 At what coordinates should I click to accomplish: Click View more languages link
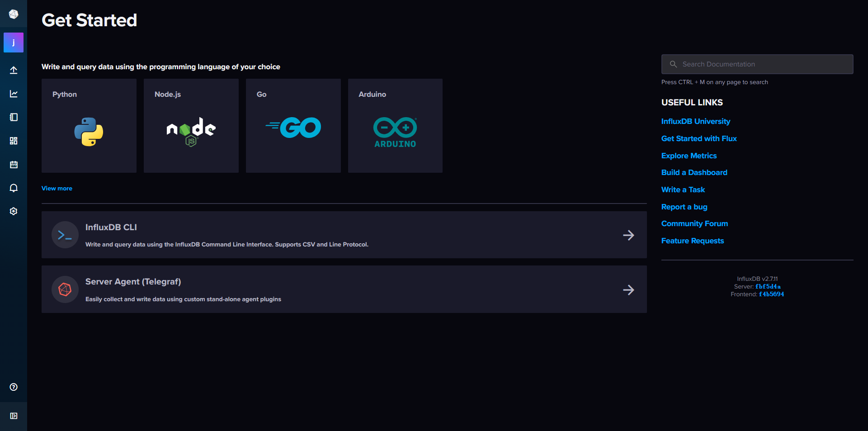coord(57,188)
